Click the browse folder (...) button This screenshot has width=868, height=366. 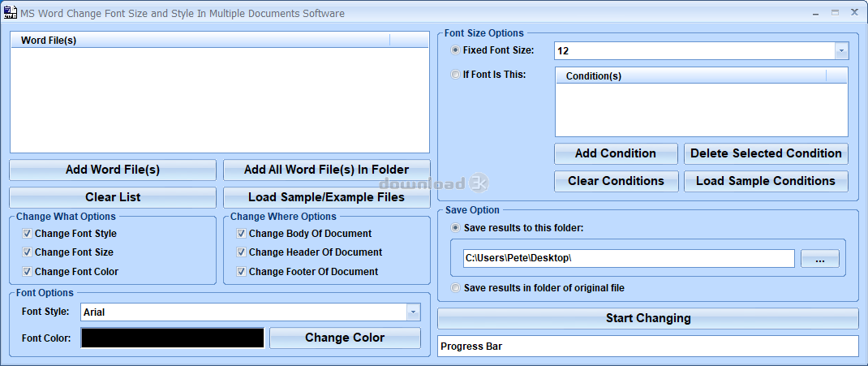point(820,259)
